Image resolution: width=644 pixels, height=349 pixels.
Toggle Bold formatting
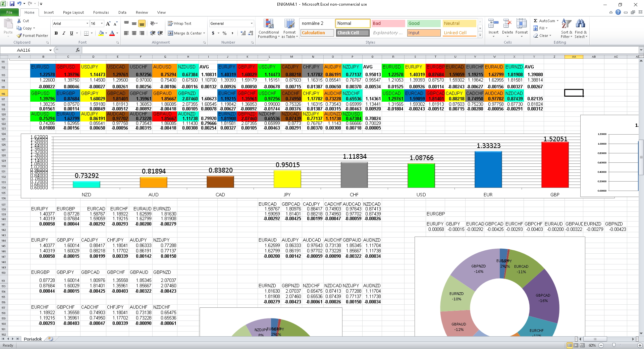56,33
